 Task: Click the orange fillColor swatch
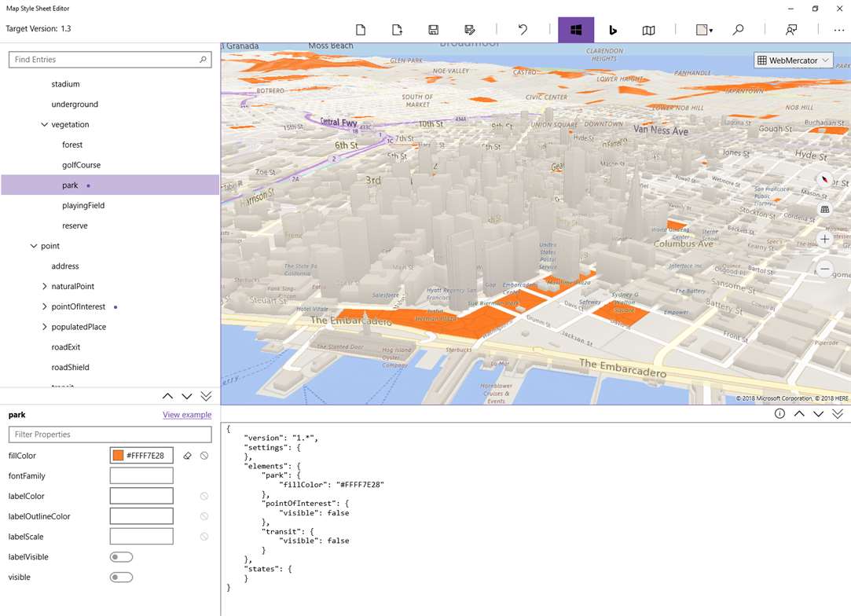click(118, 456)
